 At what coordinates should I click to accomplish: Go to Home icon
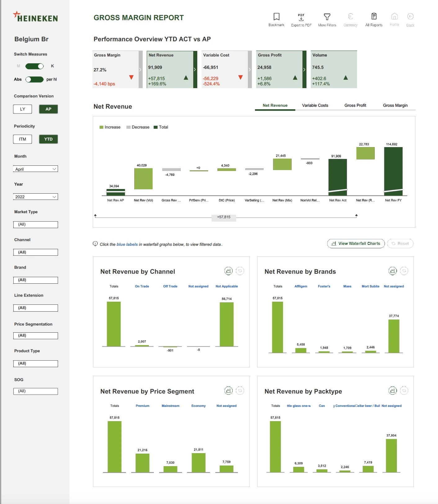(394, 16)
